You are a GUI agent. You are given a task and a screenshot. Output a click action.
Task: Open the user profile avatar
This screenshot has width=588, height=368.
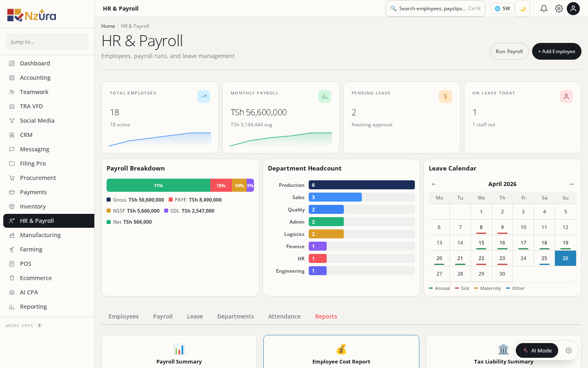573,9
